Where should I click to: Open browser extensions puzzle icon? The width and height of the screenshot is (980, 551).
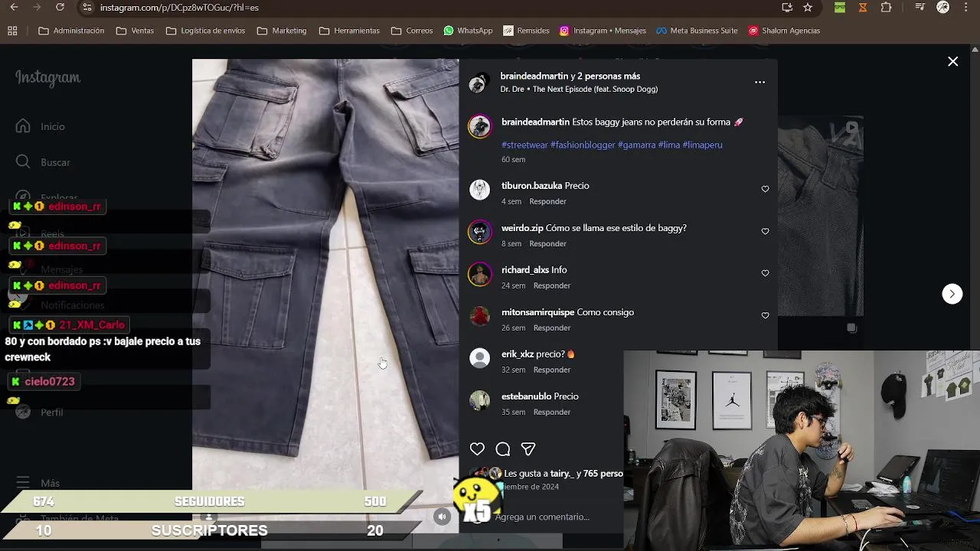point(886,7)
